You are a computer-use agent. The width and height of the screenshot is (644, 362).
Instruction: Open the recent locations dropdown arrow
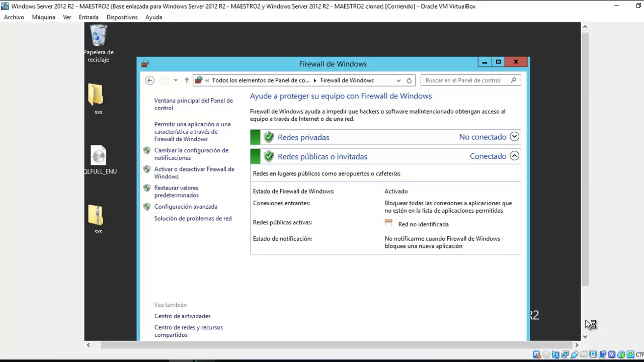(176, 80)
